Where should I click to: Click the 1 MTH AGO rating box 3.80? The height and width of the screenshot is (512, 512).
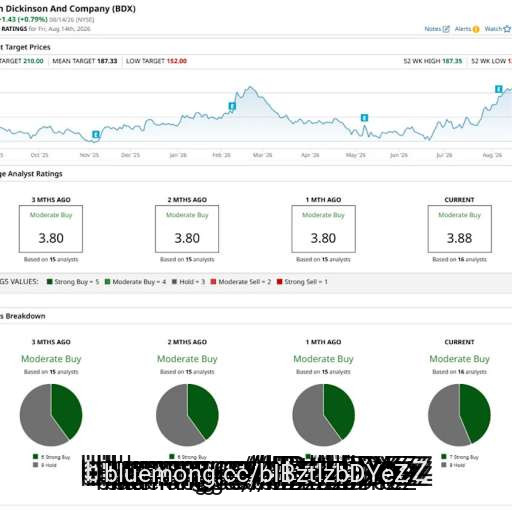point(323,229)
